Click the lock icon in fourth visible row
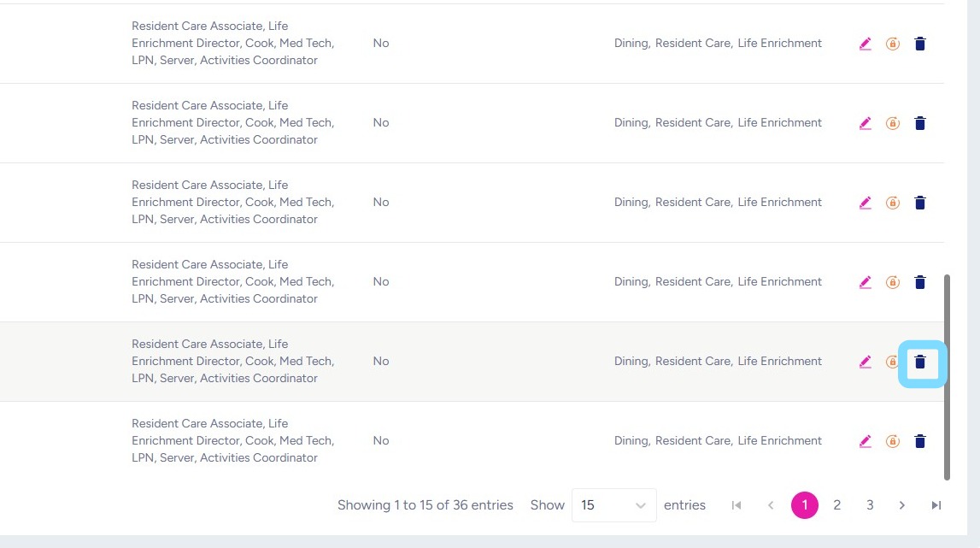 pos(893,282)
